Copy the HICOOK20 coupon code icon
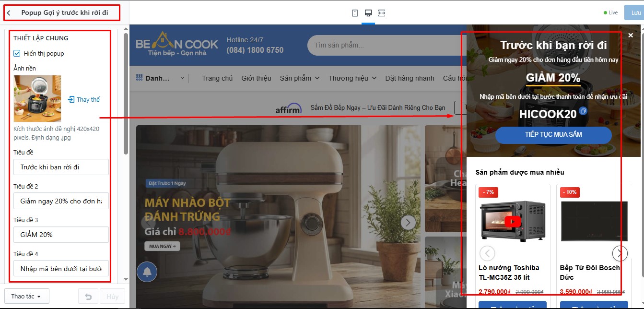644x309 pixels. [x=583, y=111]
